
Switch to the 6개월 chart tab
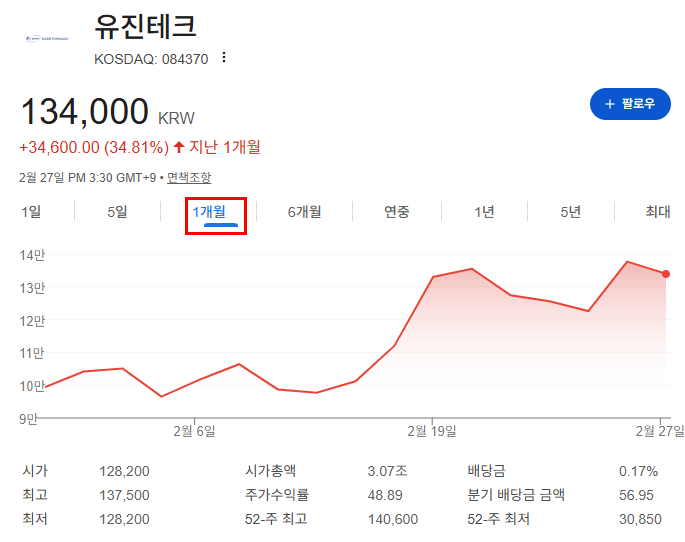304,212
